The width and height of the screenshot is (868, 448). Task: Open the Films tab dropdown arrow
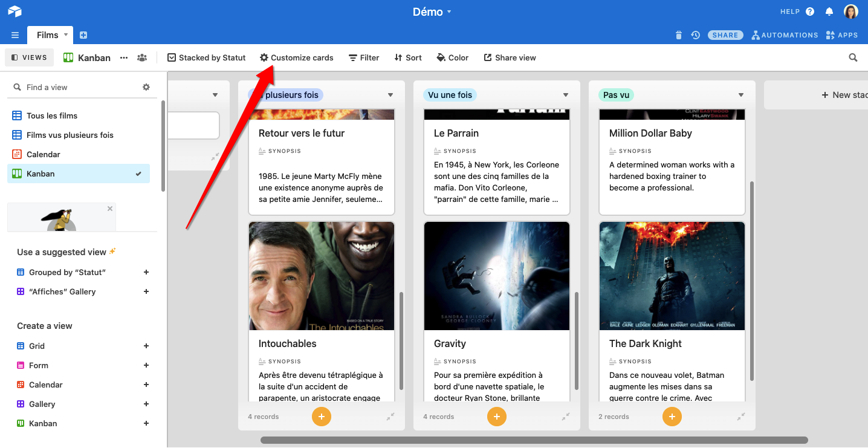pyautogui.click(x=66, y=34)
